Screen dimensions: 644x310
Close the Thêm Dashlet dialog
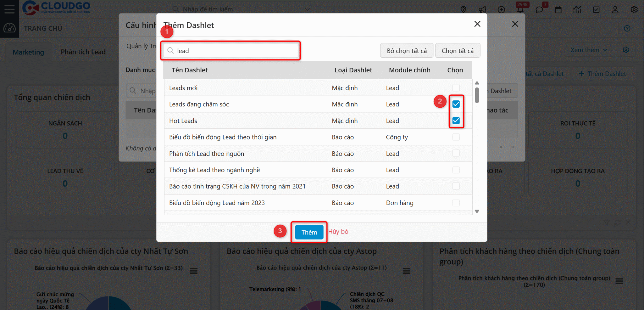477,24
